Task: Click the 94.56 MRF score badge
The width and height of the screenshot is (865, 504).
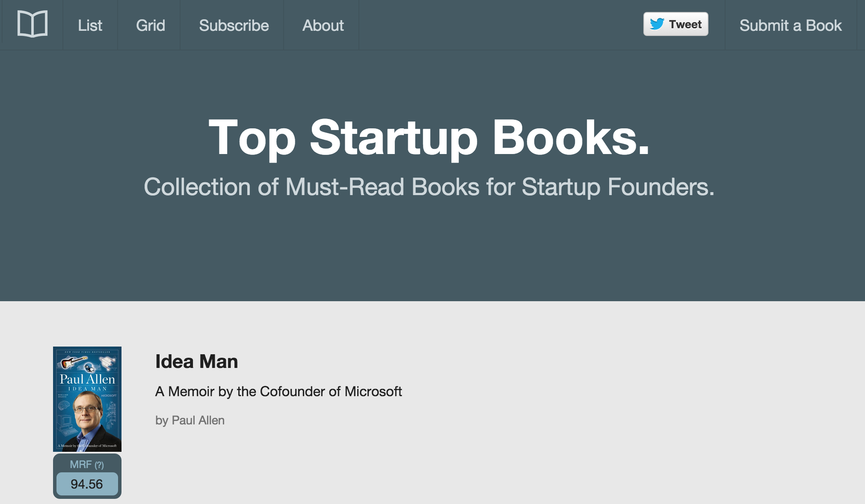Action: point(86,484)
